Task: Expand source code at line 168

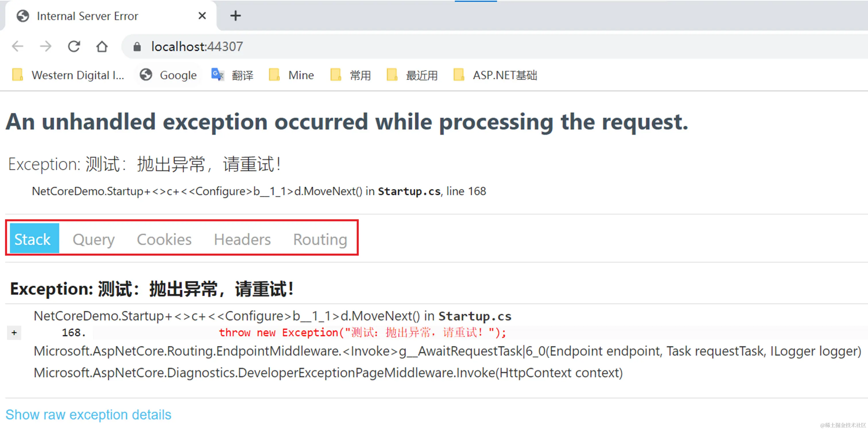Action: pyautogui.click(x=14, y=333)
